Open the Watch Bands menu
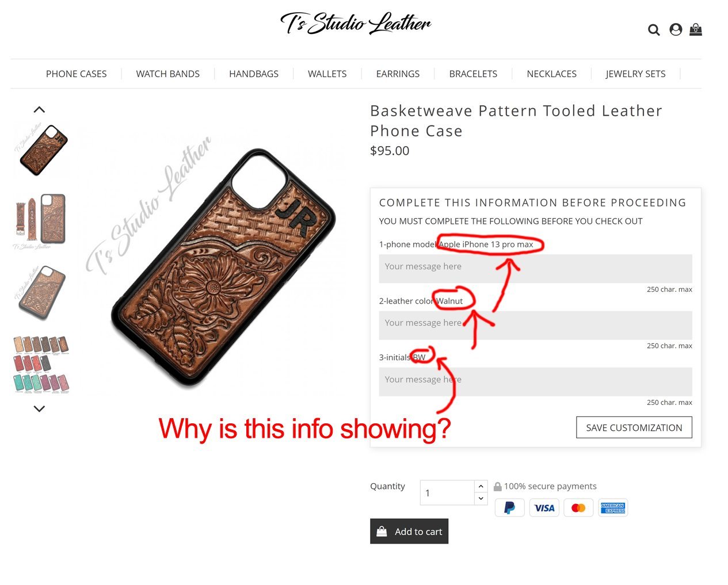The width and height of the screenshot is (728, 585). pos(168,74)
